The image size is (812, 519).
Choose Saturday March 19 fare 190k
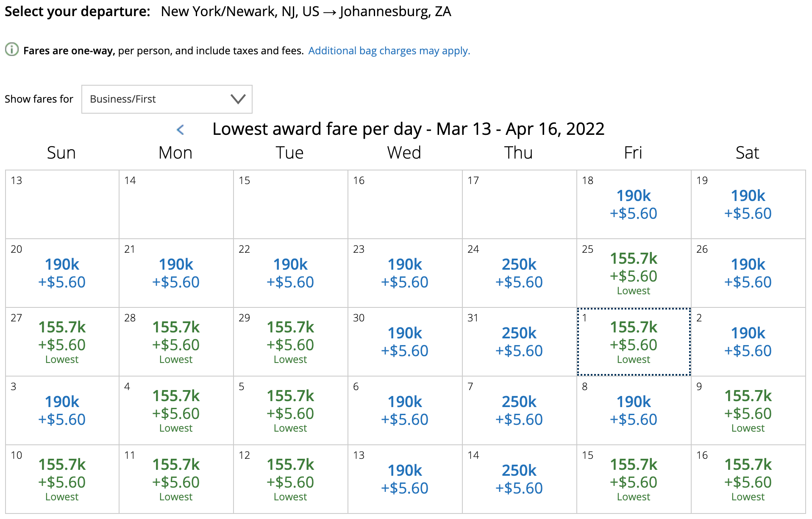(748, 204)
